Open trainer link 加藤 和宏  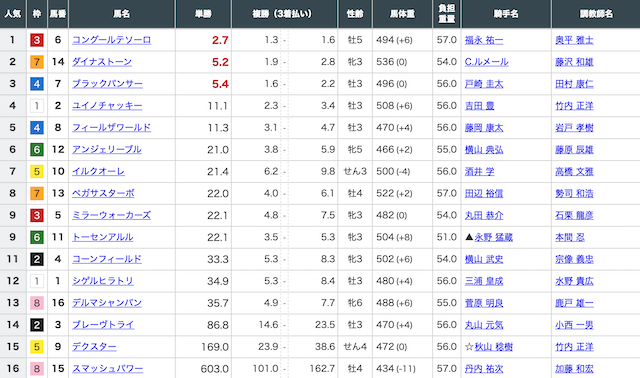(574, 368)
